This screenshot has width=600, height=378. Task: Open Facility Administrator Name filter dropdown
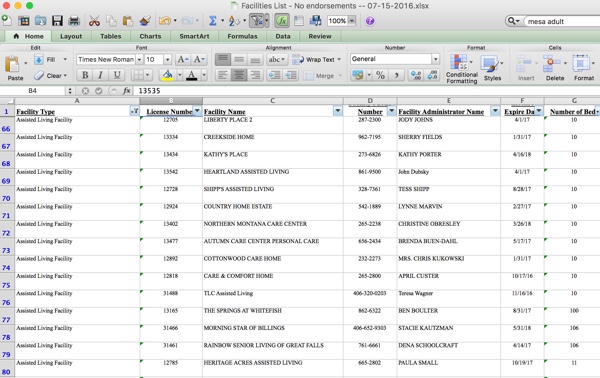tap(495, 111)
